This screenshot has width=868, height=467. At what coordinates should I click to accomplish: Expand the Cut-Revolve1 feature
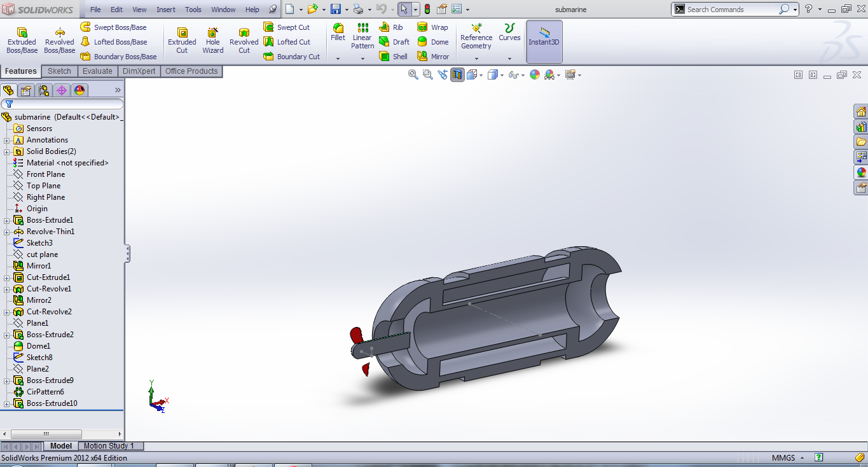pyautogui.click(x=6, y=289)
